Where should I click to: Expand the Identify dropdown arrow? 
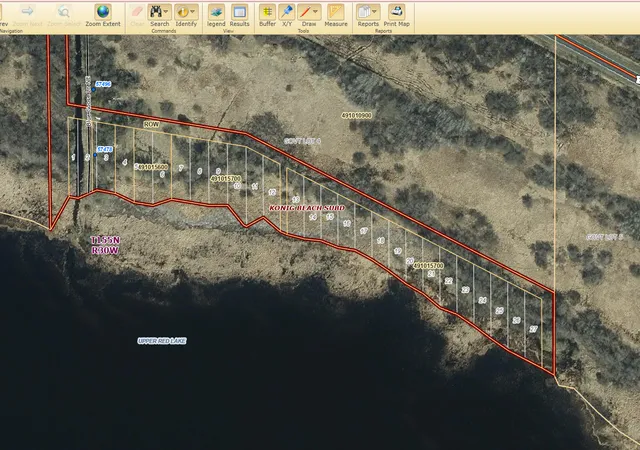click(x=193, y=12)
